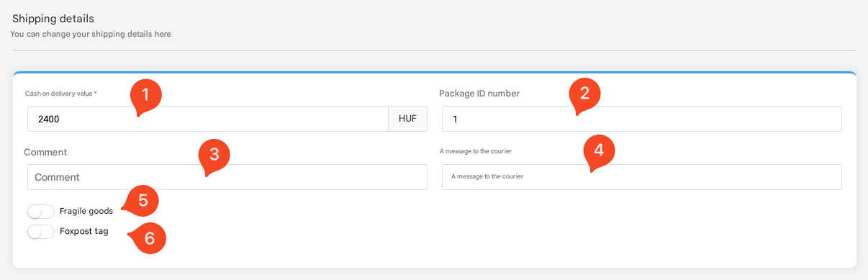This screenshot has width=868, height=280.
Task: Click the 'Foxpost tag' label text
Action: pos(84,232)
